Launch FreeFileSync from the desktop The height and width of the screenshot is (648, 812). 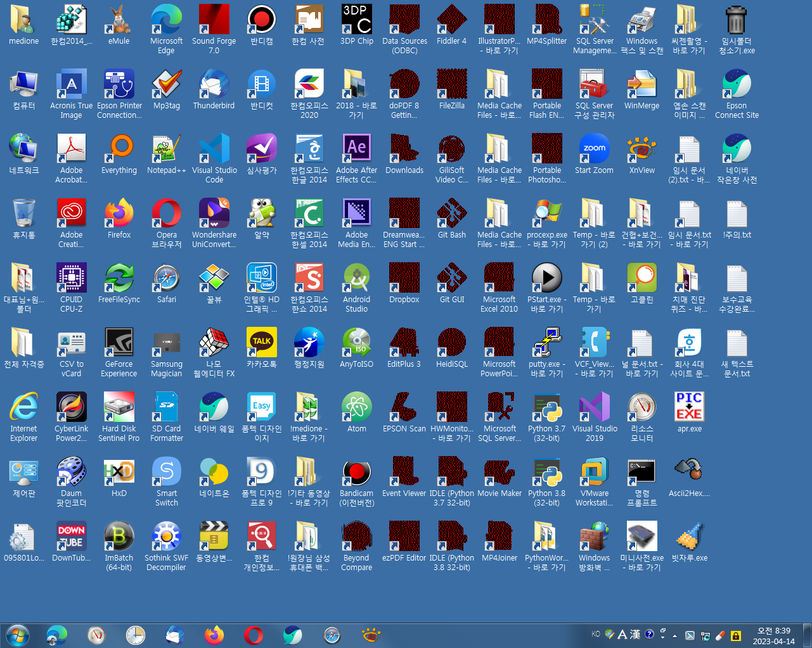coord(119,283)
